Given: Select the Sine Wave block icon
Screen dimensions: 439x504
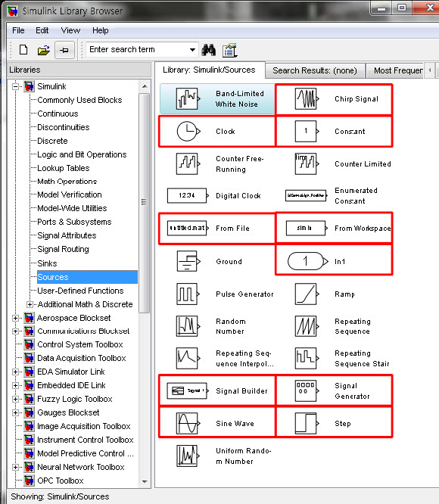Looking at the screenshot, I should pyautogui.click(x=188, y=423).
